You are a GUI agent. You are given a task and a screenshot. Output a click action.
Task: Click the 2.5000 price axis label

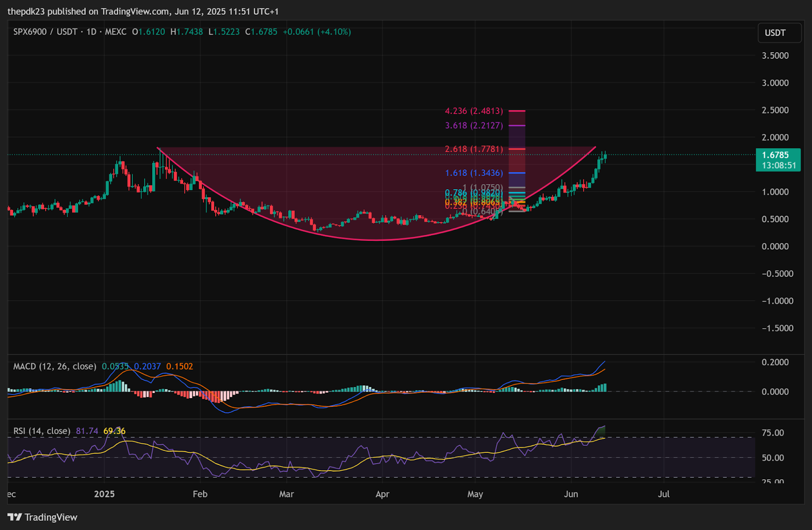click(775, 110)
